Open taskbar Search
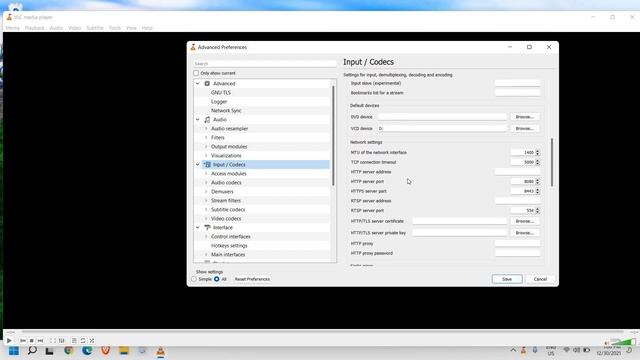Screen dimensions: 640x360 point(32,351)
